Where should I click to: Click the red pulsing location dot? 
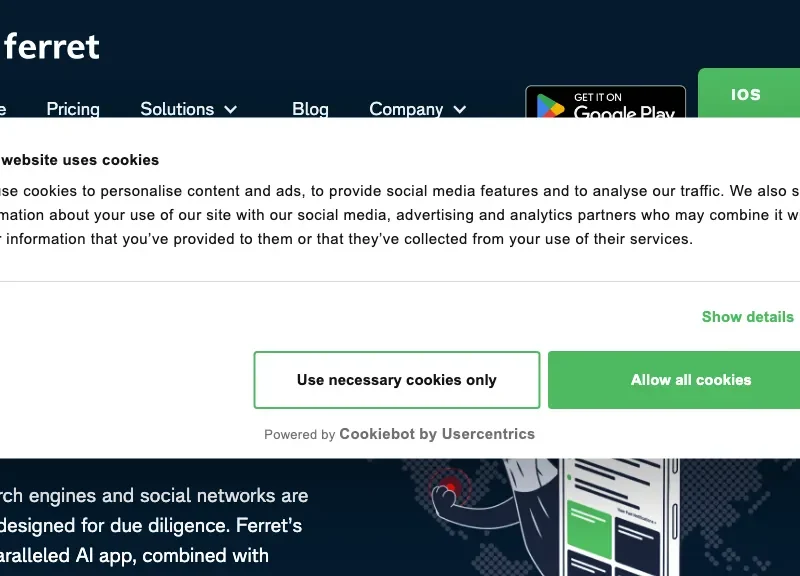451,487
